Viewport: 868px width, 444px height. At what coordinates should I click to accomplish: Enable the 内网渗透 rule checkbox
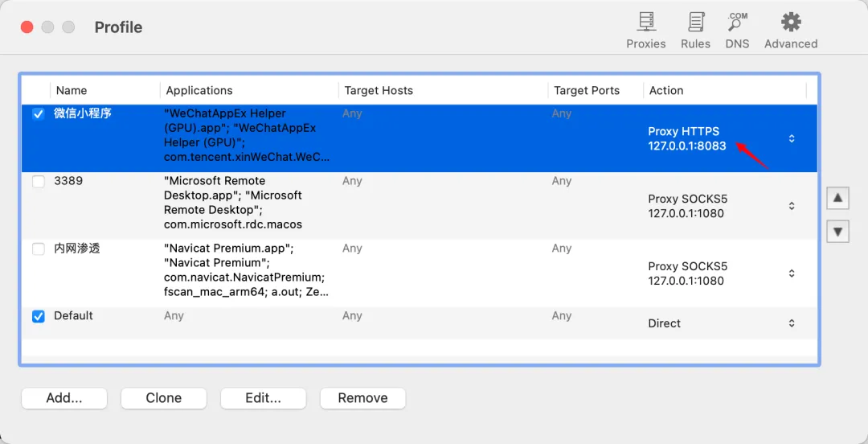39,249
